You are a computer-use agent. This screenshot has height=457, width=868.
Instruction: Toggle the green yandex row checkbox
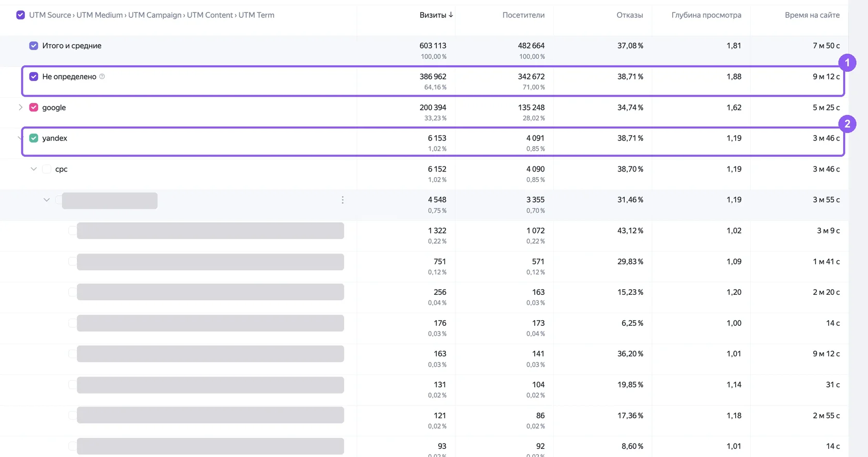34,138
